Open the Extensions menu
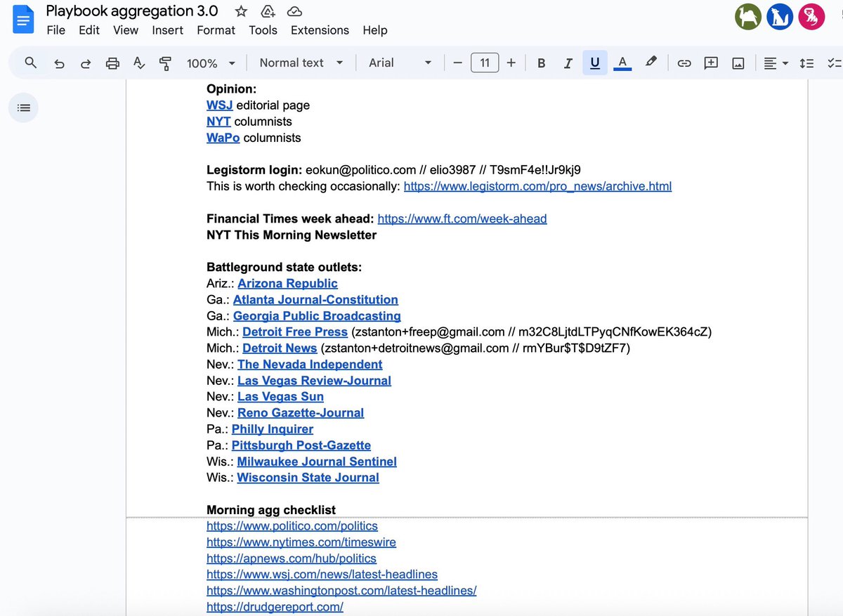The height and width of the screenshot is (616, 843). tap(320, 30)
